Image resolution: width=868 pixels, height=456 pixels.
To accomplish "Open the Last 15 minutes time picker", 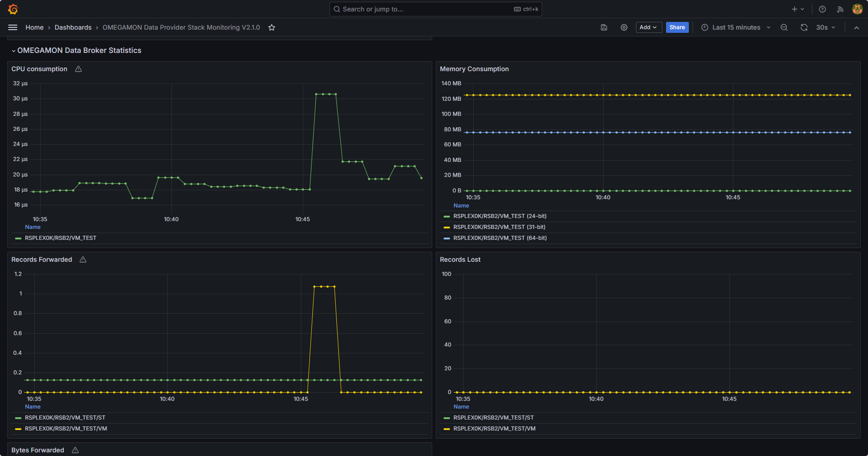I will click(x=736, y=27).
